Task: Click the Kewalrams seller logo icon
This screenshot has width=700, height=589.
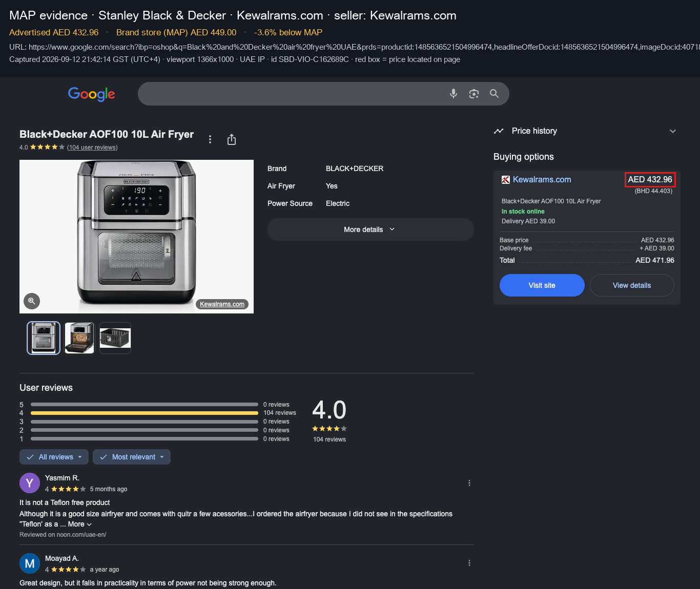Action: [x=506, y=180]
